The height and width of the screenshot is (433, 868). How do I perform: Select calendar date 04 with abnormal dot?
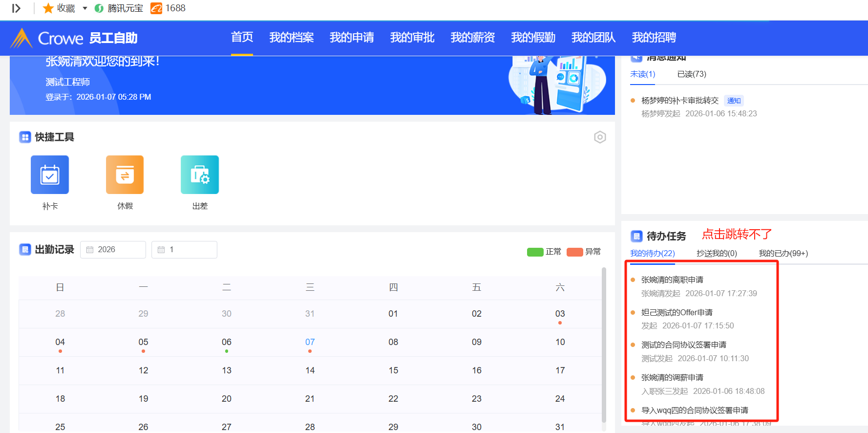[x=60, y=342]
